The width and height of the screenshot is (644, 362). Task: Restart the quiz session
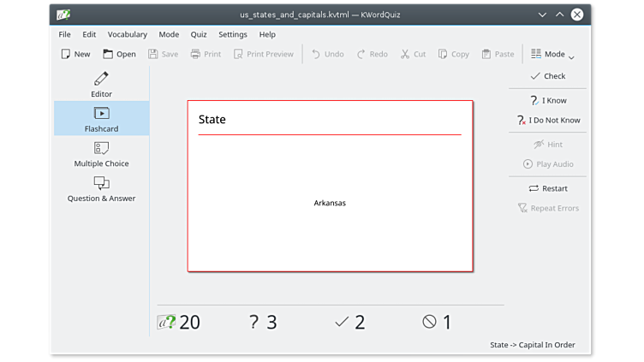pos(548,188)
